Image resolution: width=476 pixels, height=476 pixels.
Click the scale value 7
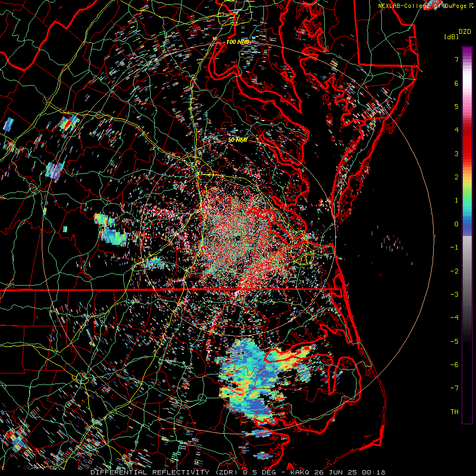pos(456,59)
